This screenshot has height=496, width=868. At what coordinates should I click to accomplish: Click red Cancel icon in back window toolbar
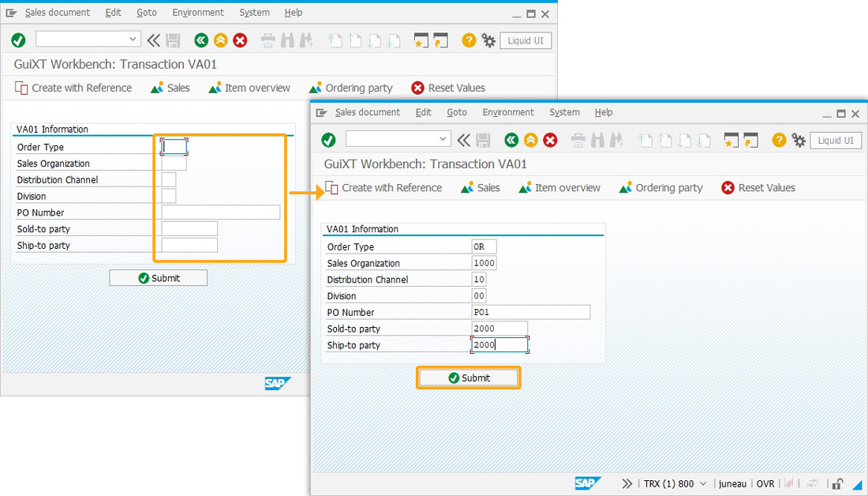coord(240,40)
